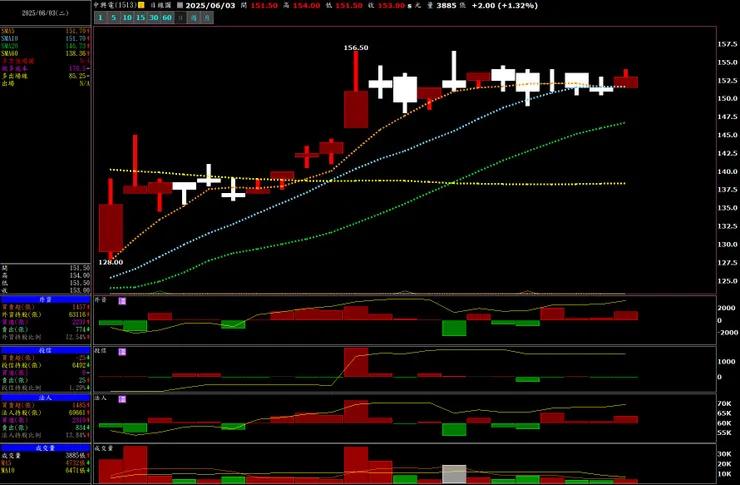Screen dimensions: 740x485
Task: Select the gray highlighted volume bar
Action: (454, 474)
